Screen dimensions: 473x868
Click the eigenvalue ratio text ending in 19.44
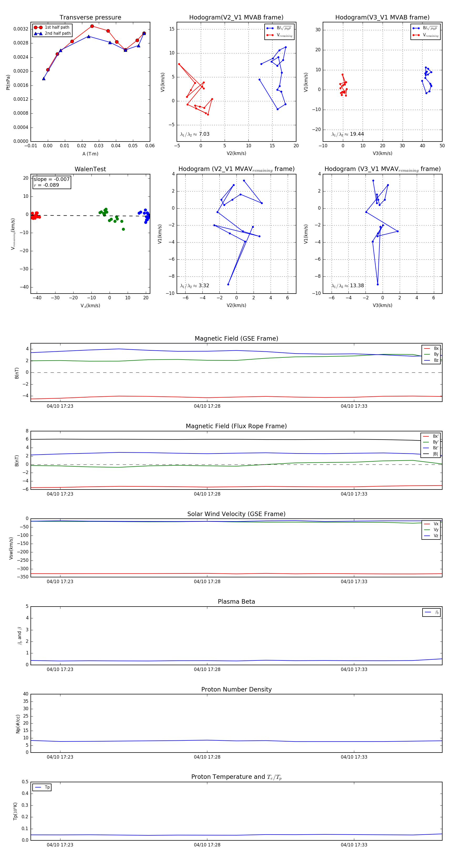click(347, 134)
